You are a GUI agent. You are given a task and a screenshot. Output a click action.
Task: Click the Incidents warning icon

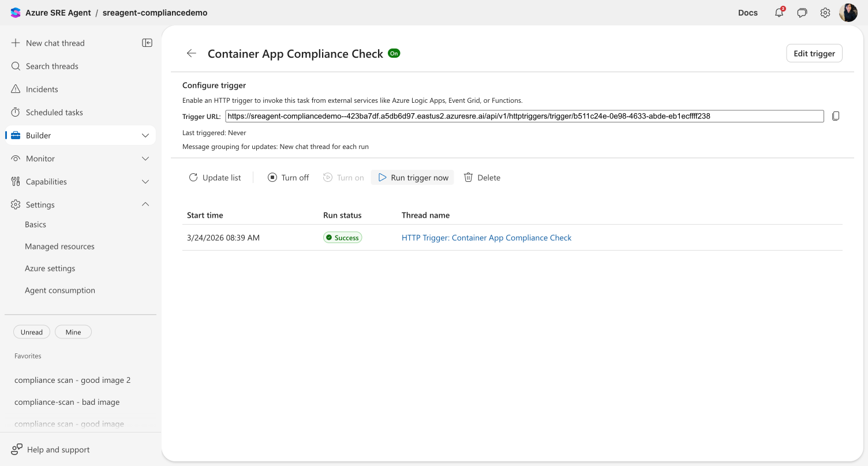tap(16, 89)
